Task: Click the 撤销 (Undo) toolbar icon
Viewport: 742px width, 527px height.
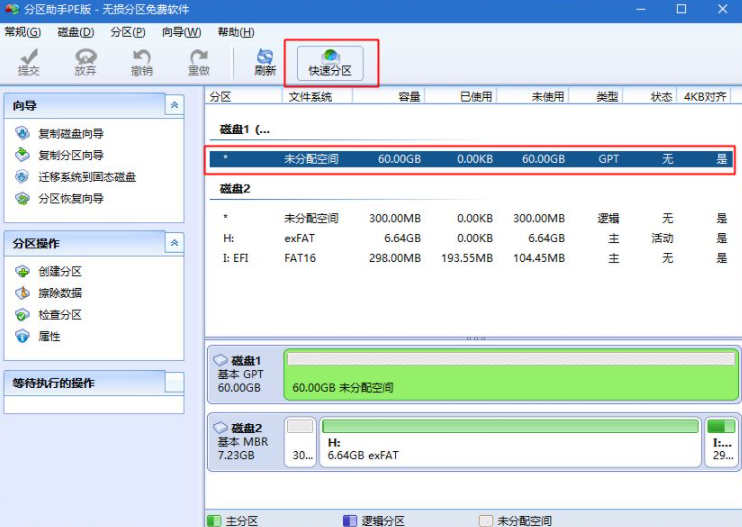Action: click(142, 63)
